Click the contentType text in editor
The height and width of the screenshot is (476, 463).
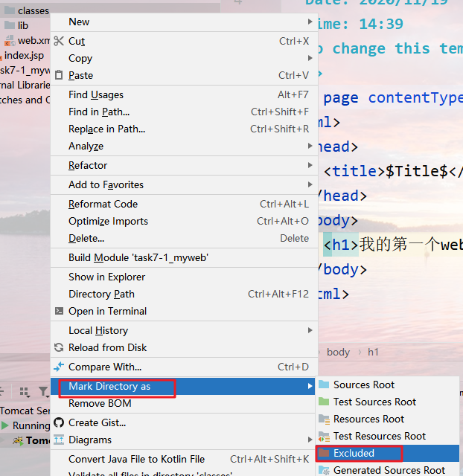pos(415,98)
